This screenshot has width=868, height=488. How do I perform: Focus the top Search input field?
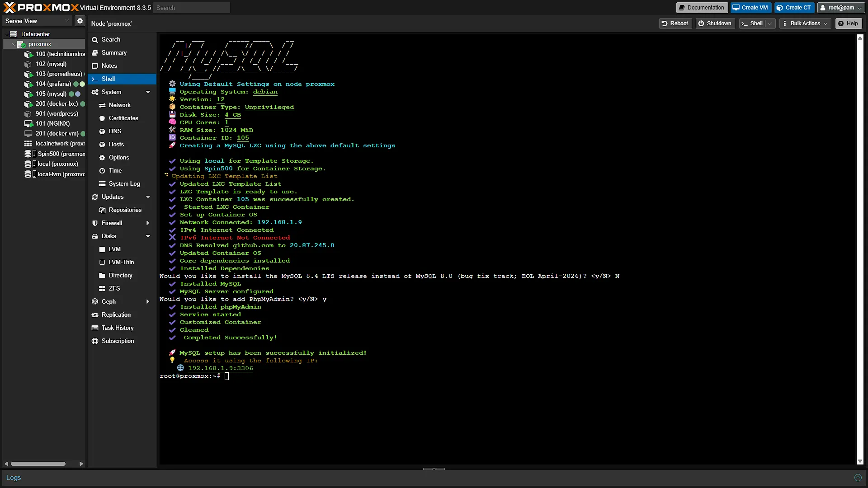(x=192, y=8)
